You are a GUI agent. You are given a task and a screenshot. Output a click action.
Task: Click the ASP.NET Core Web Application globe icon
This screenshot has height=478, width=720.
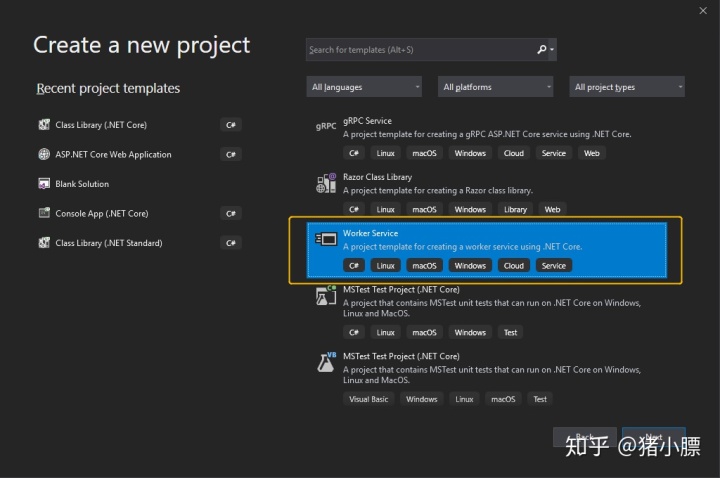click(44, 154)
